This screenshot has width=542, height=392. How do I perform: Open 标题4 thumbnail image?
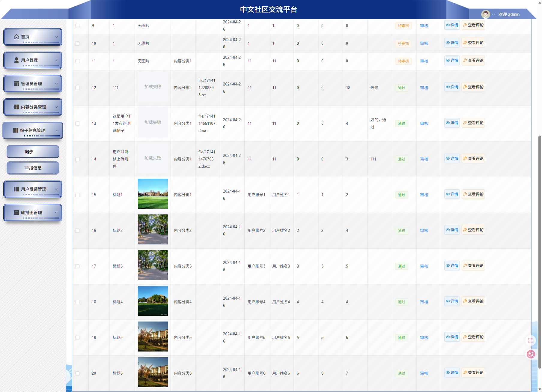[153, 301]
